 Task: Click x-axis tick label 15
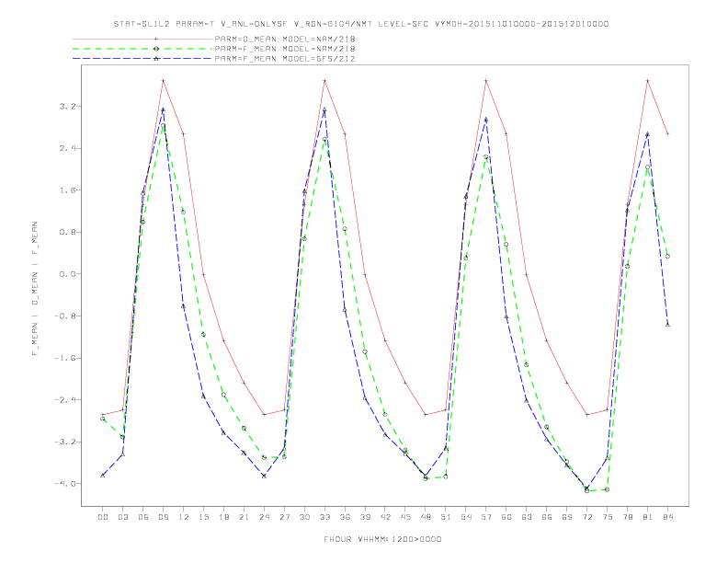point(203,517)
